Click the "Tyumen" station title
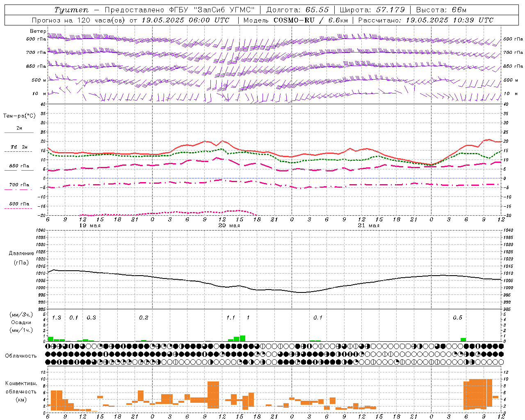This screenshot has width=525, height=420. click(x=71, y=10)
